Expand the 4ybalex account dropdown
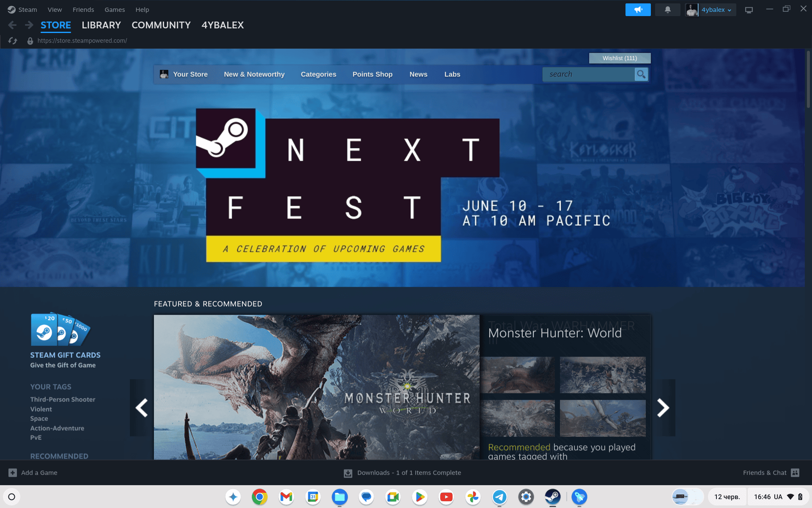 click(x=716, y=10)
